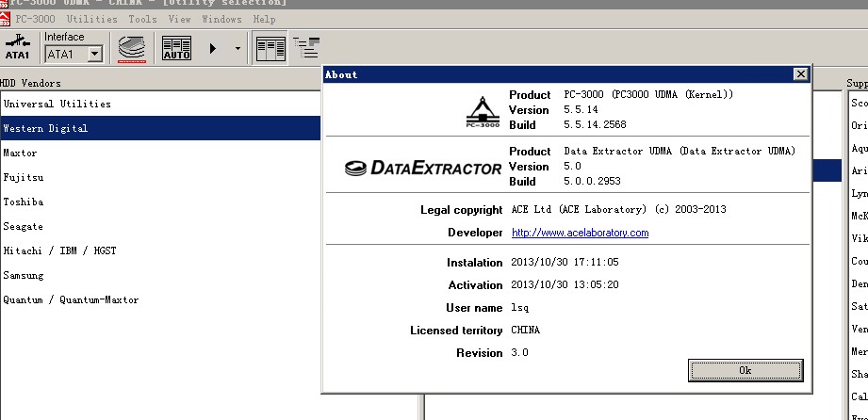Screen dimensions: 868x420
Task: Switch to the tree view icon
Action: (x=306, y=48)
